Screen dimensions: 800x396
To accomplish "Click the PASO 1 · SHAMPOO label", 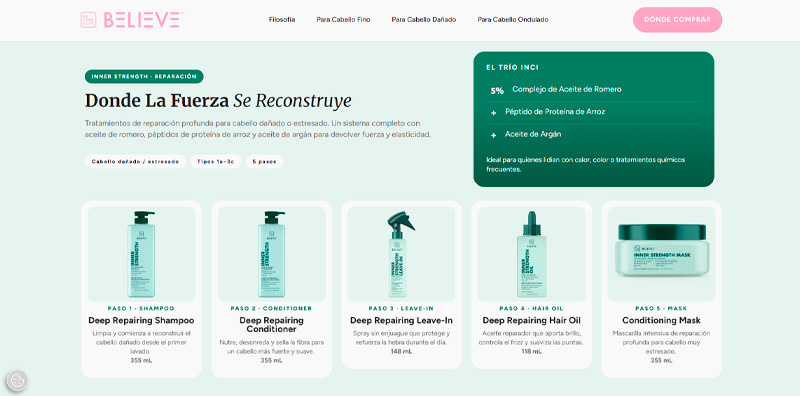I will pyautogui.click(x=141, y=309).
